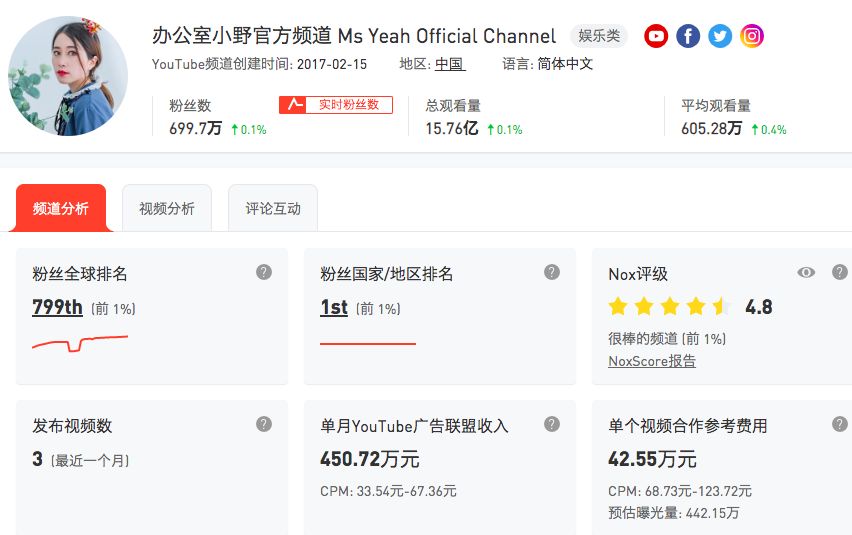Click help icon beside 粉丝全球排名
The image size is (852, 535).
pyautogui.click(x=264, y=272)
